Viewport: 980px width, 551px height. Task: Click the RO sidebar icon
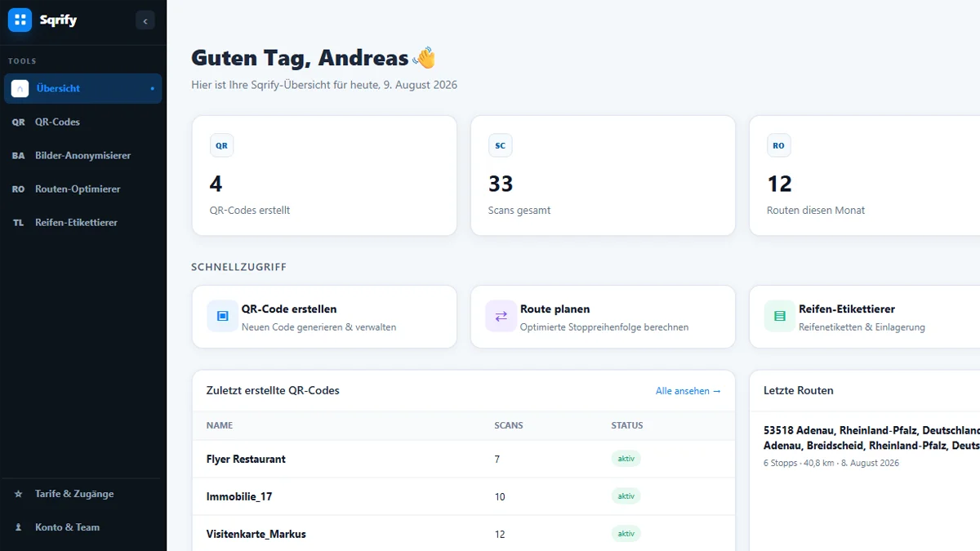tap(18, 189)
